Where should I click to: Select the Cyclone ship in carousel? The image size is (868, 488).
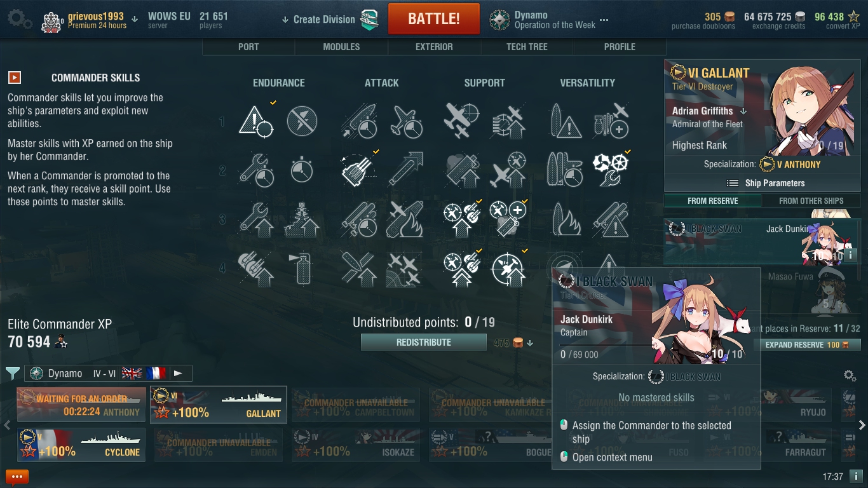(81, 444)
